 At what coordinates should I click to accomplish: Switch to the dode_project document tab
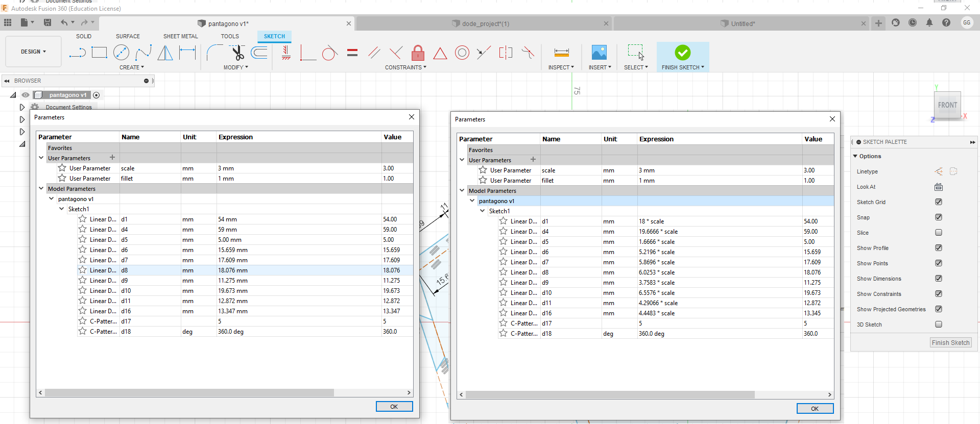pyautogui.click(x=484, y=23)
